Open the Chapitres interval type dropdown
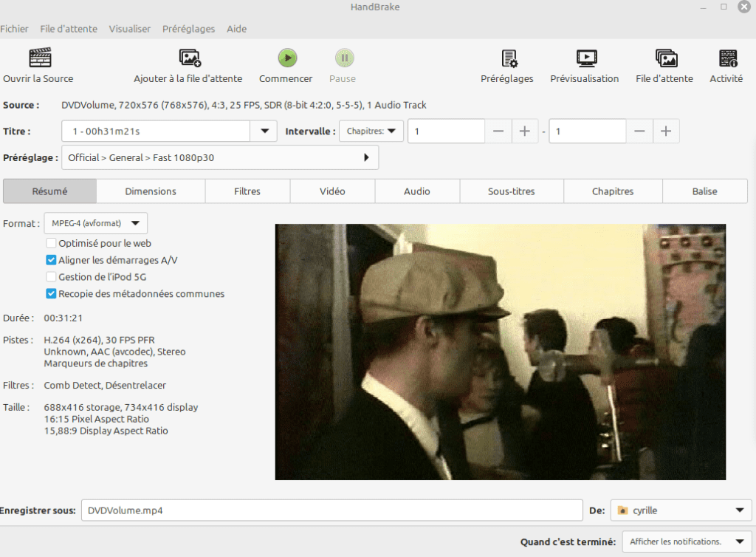 [371, 131]
